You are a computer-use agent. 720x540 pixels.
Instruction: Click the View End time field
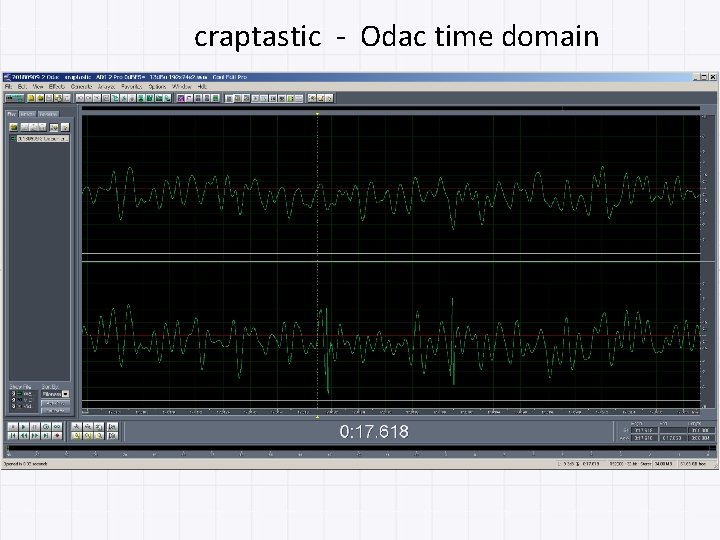673,438
